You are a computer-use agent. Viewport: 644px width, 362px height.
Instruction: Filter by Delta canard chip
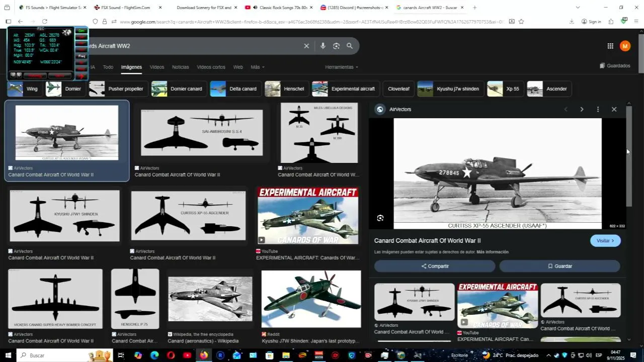236,89
